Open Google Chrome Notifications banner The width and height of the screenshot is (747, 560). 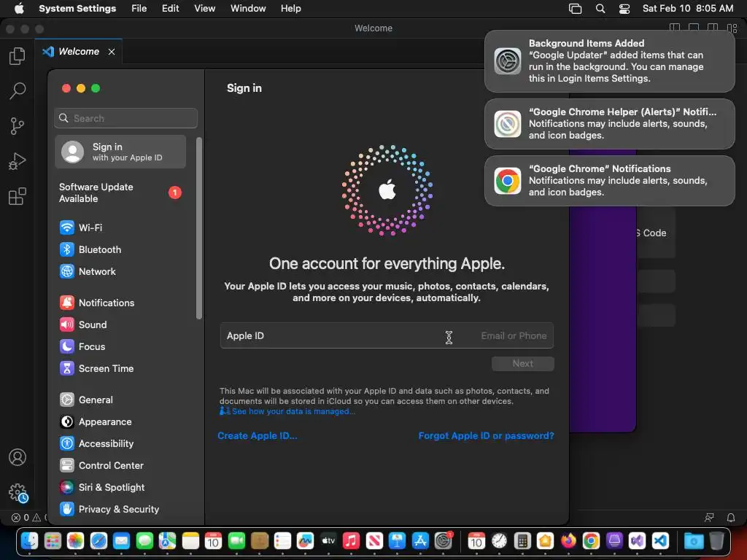coord(609,181)
